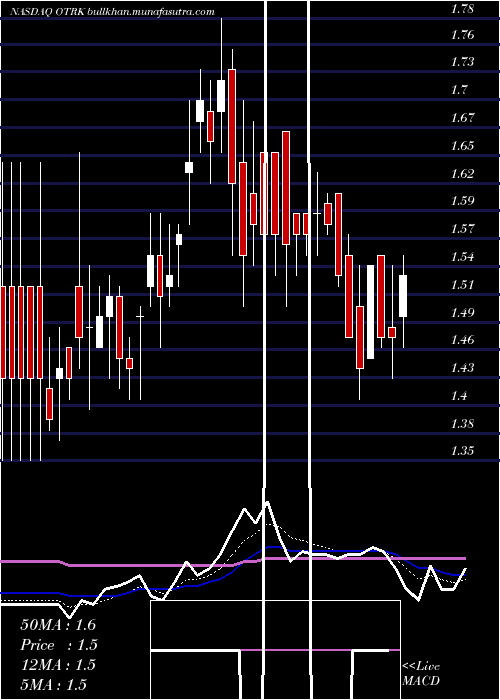Click the 1.7 price axis label
The image size is (500, 700).
(459, 90)
